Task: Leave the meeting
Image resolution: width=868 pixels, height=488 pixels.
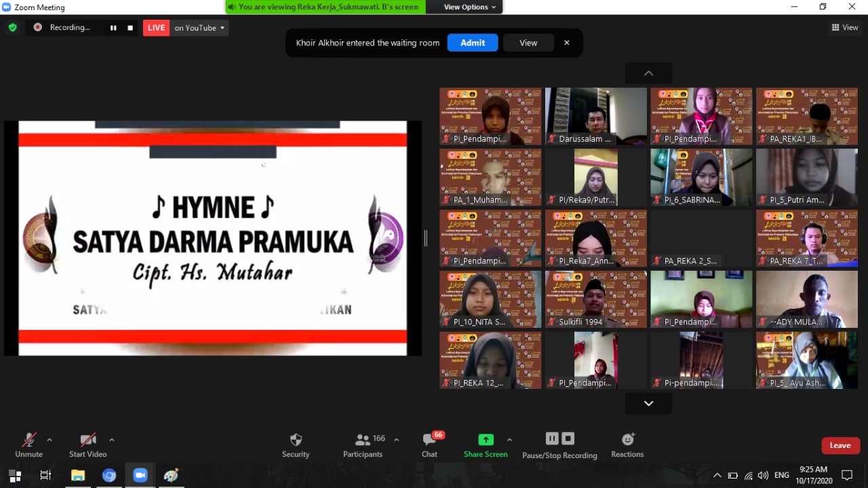Action: (840, 445)
